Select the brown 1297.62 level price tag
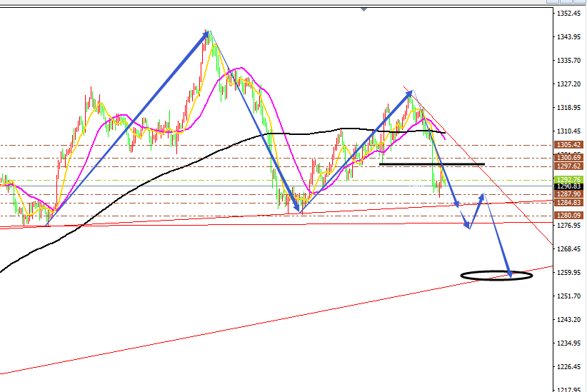The height and width of the screenshot is (392, 587). click(568, 166)
